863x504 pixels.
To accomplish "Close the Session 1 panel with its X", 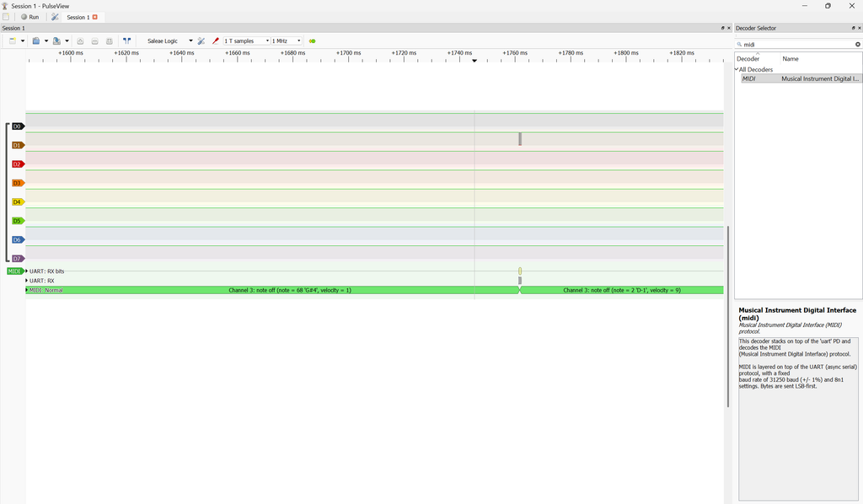I will click(729, 28).
